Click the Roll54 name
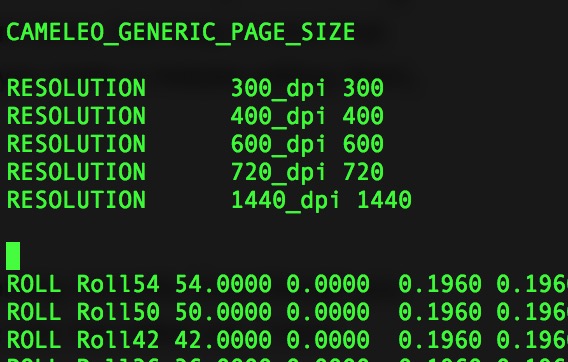Viewport: 568px width, 362px height. click(118, 284)
